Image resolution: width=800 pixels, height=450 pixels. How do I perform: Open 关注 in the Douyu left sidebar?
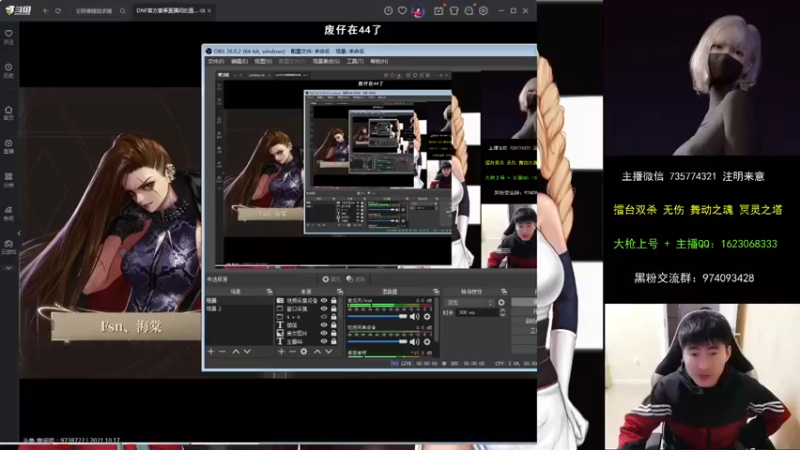[x=9, y=37]
